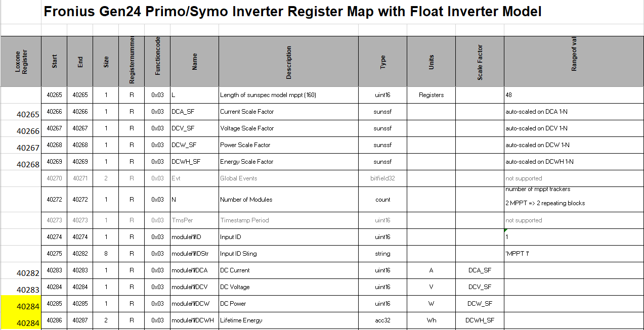644x330 pixels.
Task: Click the bitfield32 type cell
Action: point(382,178)
